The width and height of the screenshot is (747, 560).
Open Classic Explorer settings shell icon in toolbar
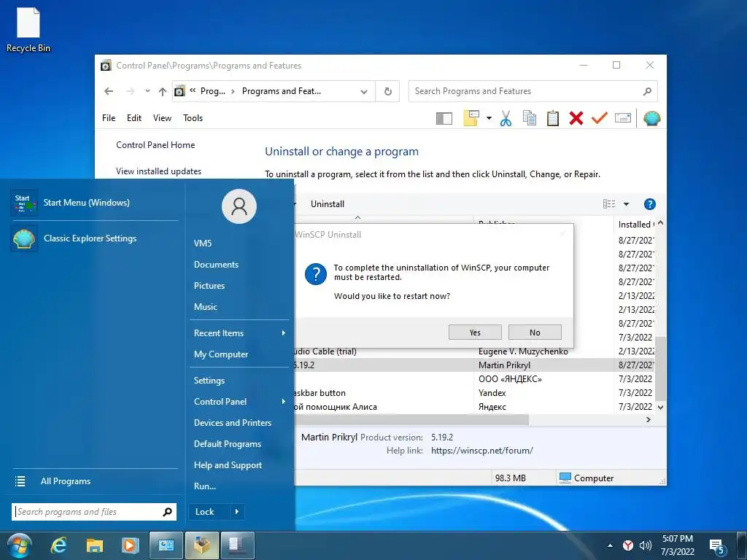(x=651, y=118)
